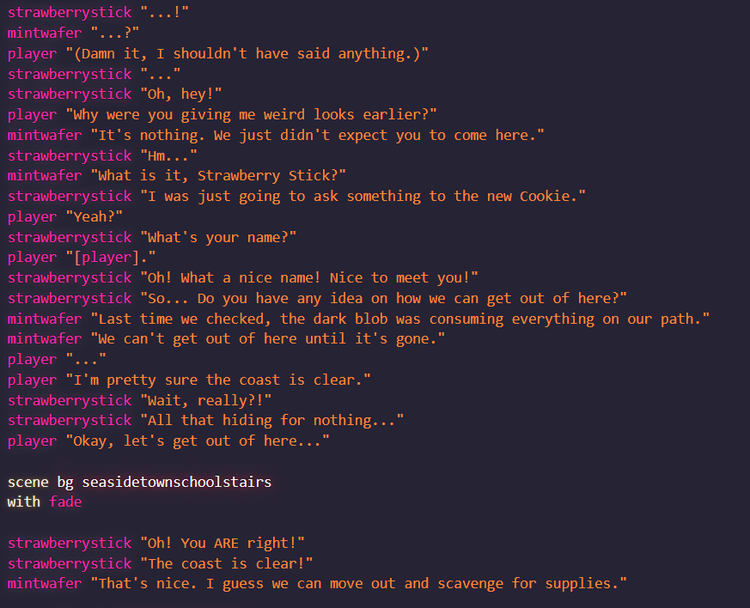Click the "Oh! You ARE right!" line
The image size is (750, 608).
click(x=222, y=543)
